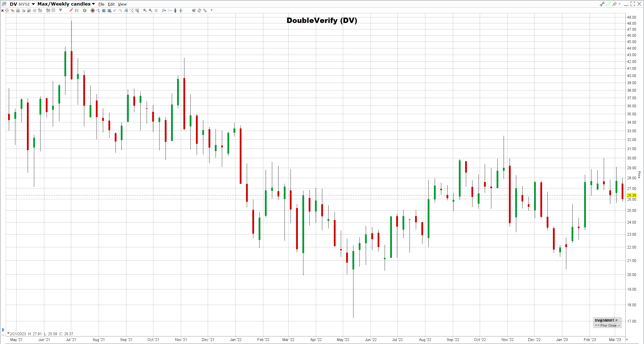Click the hand pointing down toolbar icon
This screenshot has height=344, width=644.
point(12,10)
